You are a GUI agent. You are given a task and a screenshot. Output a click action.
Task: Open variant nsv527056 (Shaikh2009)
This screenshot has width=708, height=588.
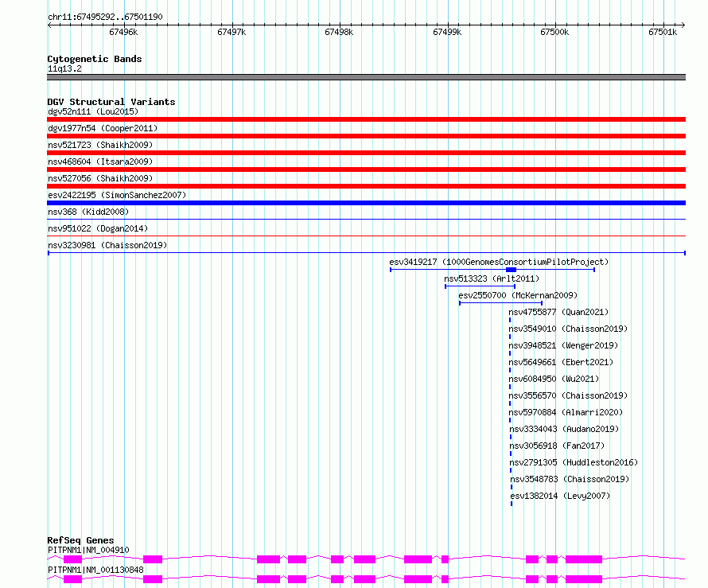click(x=100, y=178)
